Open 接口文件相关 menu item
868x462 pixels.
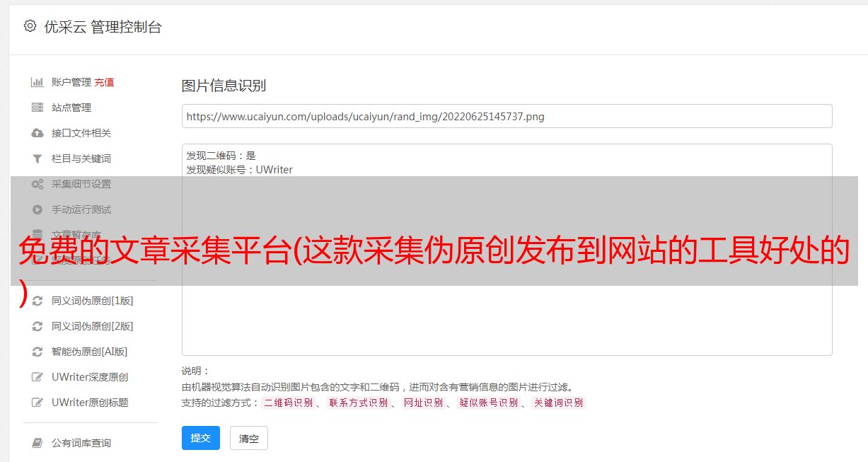81,133
